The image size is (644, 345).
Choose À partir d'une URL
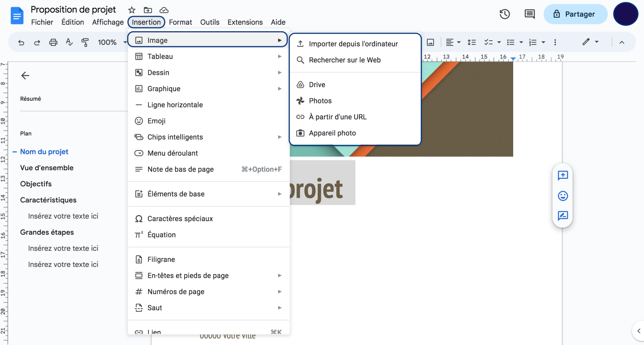pyautogui.click(x=355, y=117)
